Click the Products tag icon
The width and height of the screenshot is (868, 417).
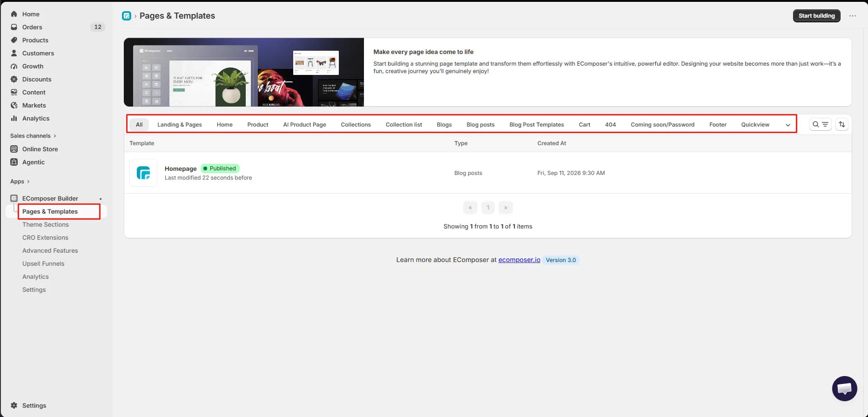[14, 40]
